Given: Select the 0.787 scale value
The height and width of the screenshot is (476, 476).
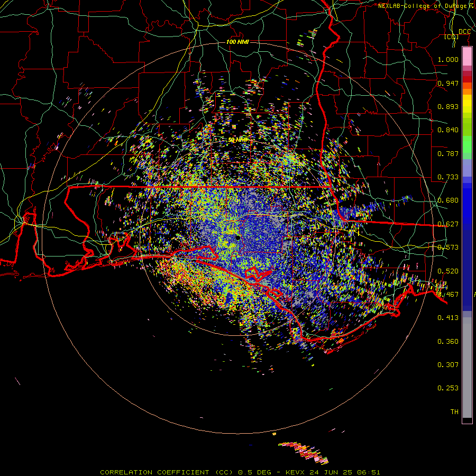Looking at the screenshot, I should 448,153.
